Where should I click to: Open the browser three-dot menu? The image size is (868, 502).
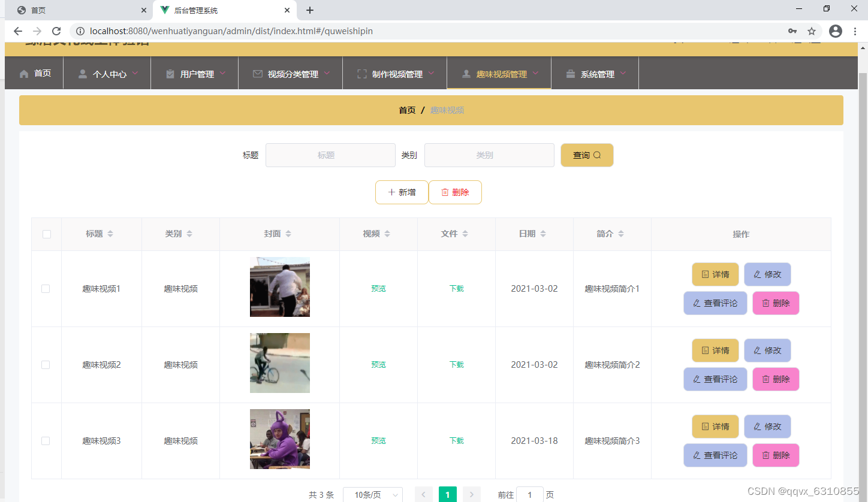(855, 31)
